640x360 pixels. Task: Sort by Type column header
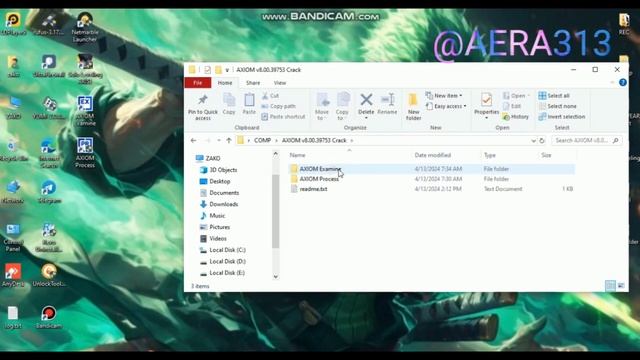489,155
